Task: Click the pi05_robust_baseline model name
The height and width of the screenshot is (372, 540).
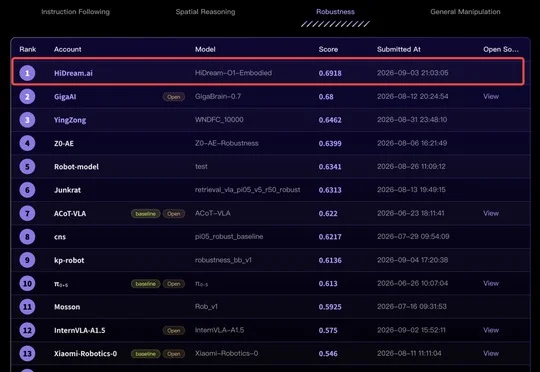Action: tap(229, 237)
